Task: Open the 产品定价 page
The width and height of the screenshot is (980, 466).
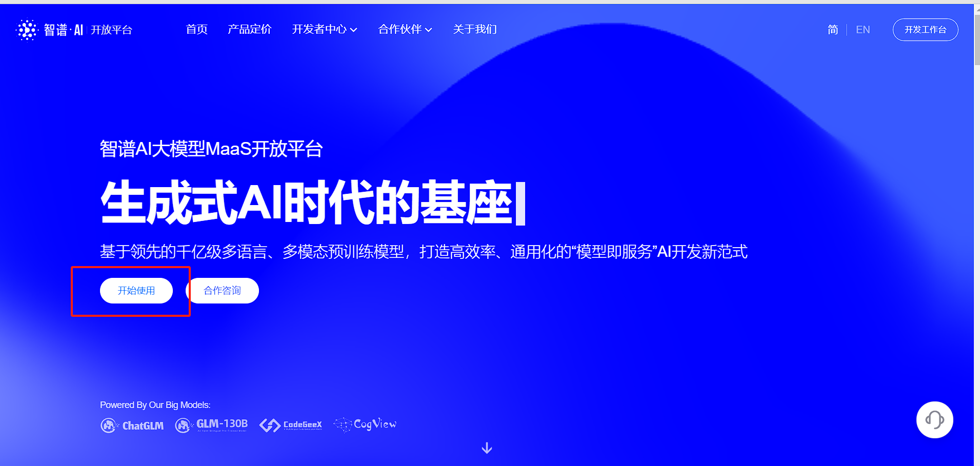Action: [x=249, y=29]
